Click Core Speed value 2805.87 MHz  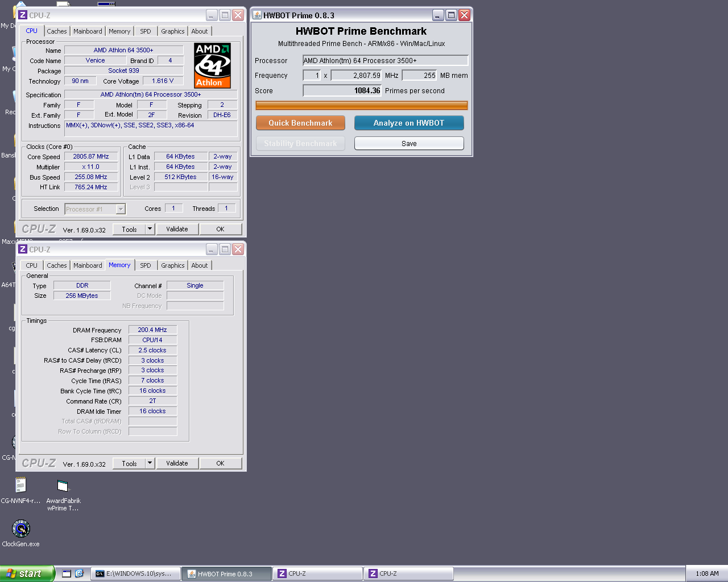pyautogui.click(x=91, y=156)
